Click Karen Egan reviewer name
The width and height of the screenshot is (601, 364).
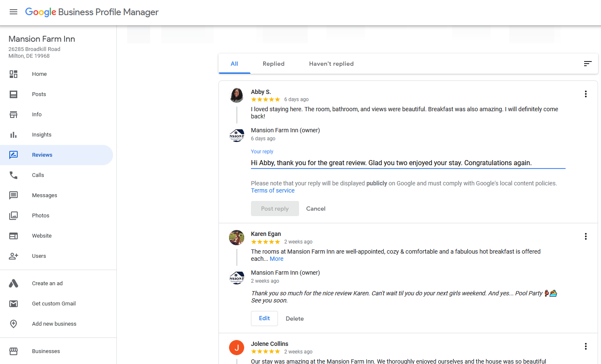[x=266, y=234]
